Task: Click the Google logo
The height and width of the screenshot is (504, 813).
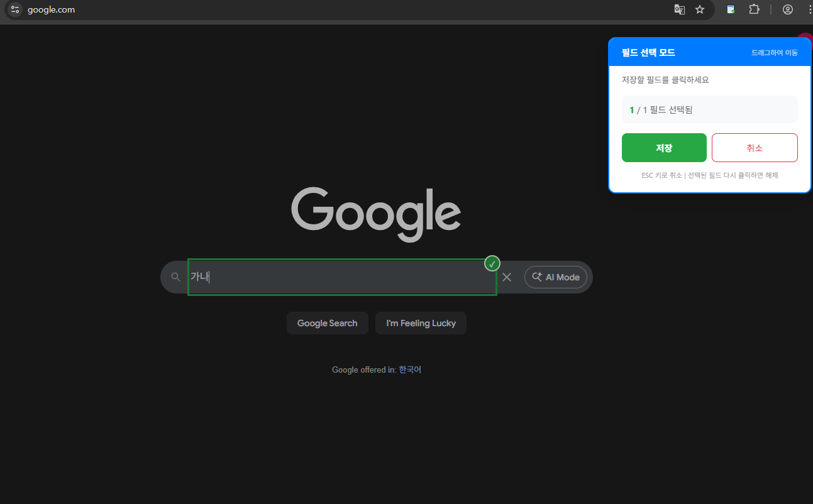Action: [x=376, y=214]
